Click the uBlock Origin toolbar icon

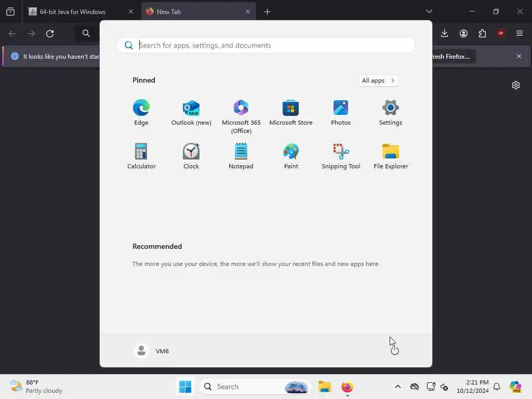pyautogui.click(x=501, y=33)
